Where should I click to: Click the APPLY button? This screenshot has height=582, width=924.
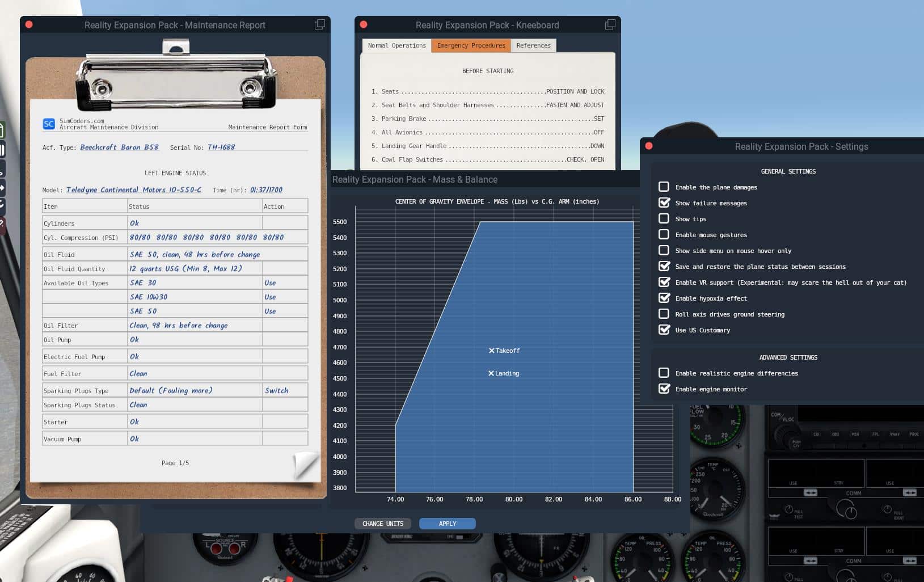click(447, 524)
